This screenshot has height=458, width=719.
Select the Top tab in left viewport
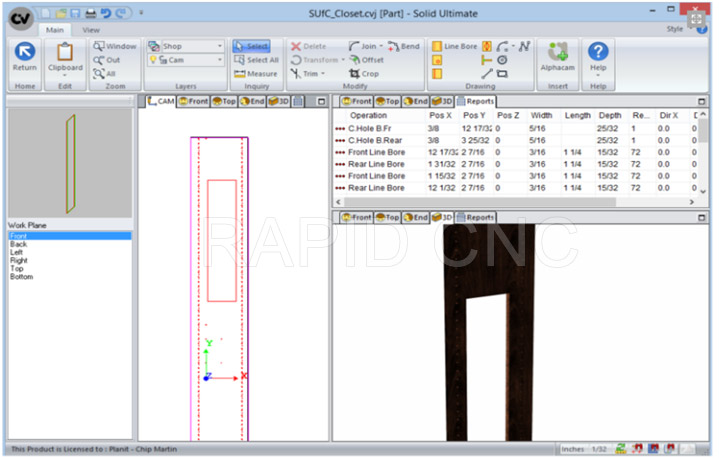pos(224,101)
